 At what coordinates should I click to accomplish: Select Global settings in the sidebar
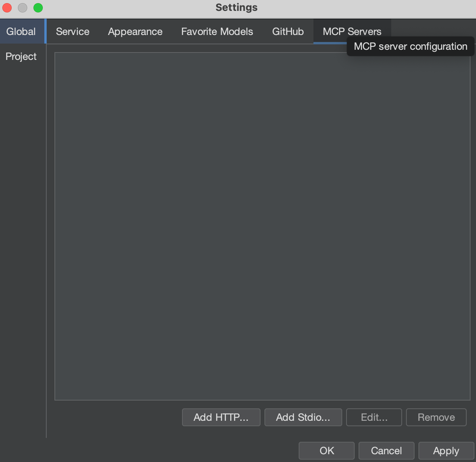(21, 31)
